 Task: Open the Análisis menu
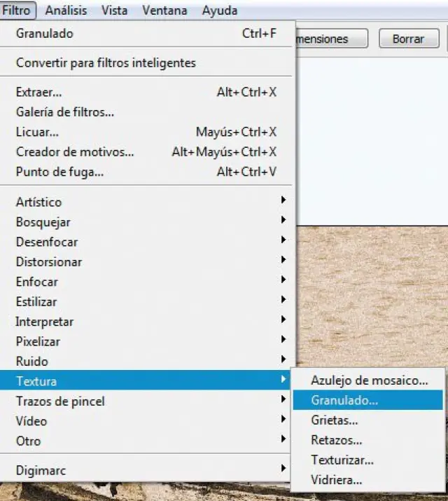click(x=66, y=11)
